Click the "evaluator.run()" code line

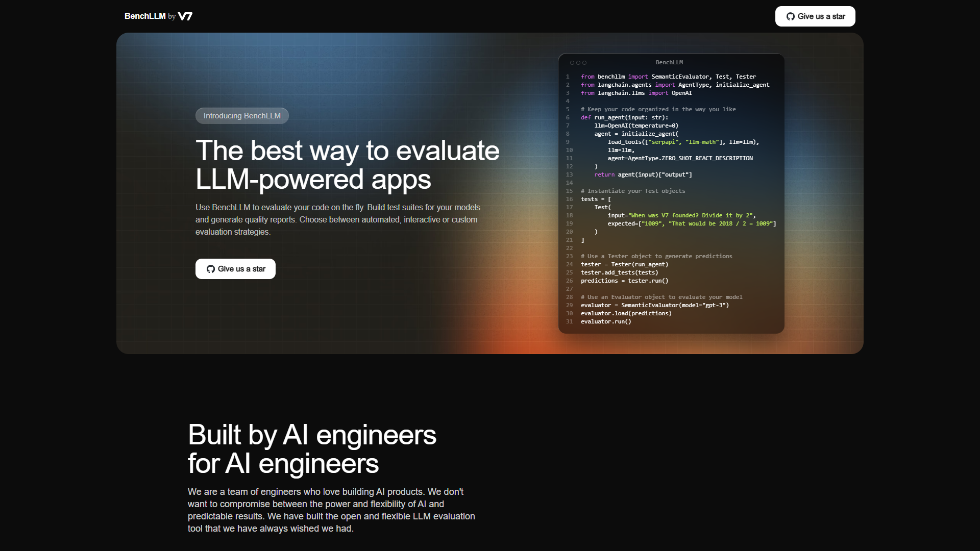(606, 321)
